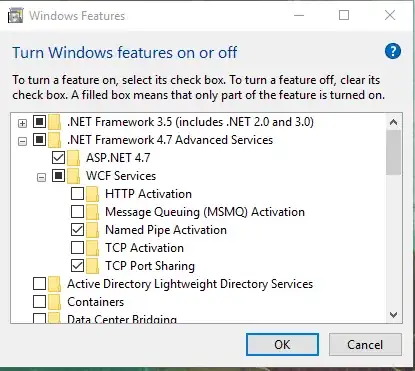The height and width of the screenshot is (371, 415).
Task: Confirm changes with the OK button
Action: 282,345
